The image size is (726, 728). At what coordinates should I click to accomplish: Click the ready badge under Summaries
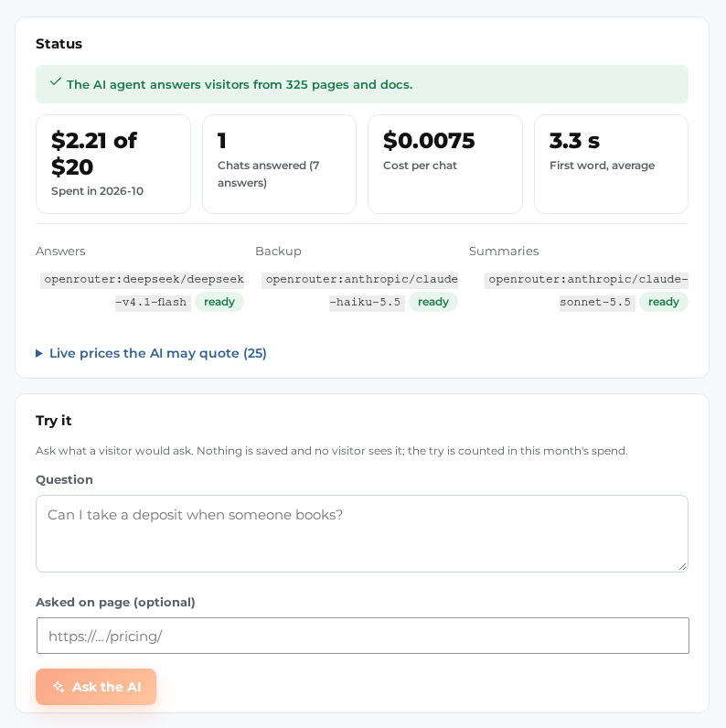tap(664, 302)
